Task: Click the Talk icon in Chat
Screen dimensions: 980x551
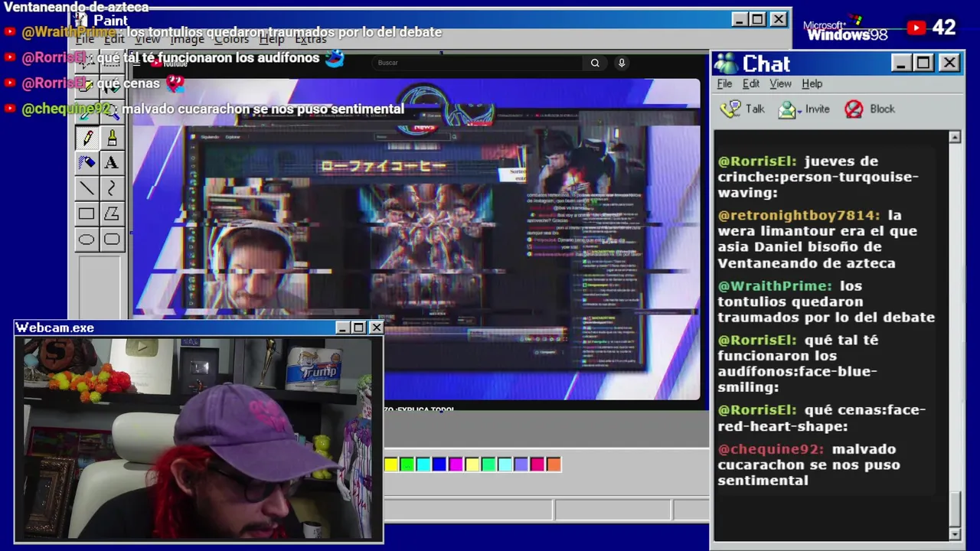Action: click(730, 109)
